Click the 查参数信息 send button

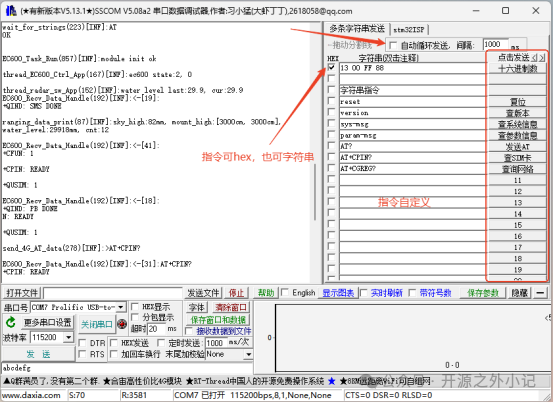(517, 136)
